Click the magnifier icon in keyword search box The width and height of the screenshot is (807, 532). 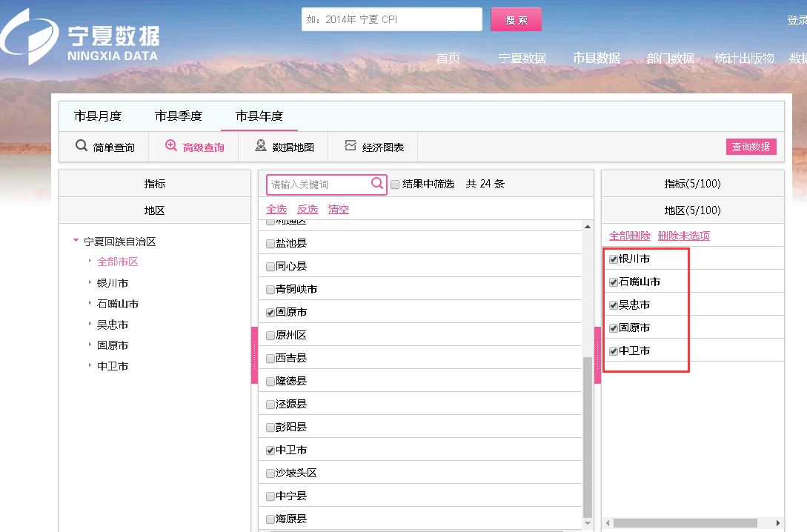pos(376,183)
